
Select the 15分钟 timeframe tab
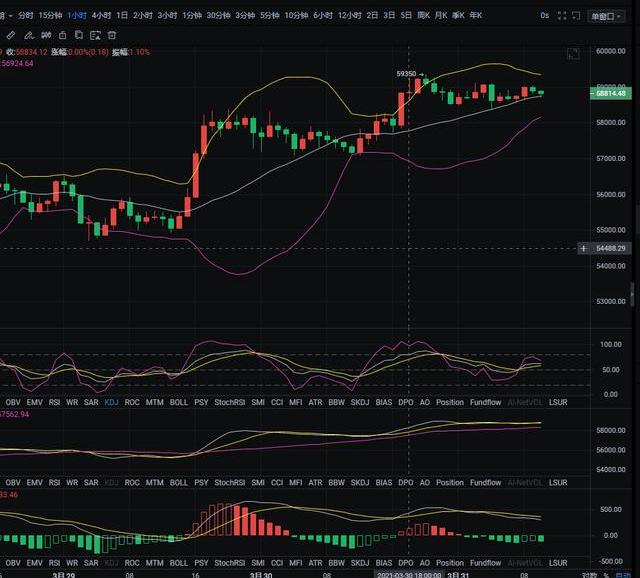[50, 16]
